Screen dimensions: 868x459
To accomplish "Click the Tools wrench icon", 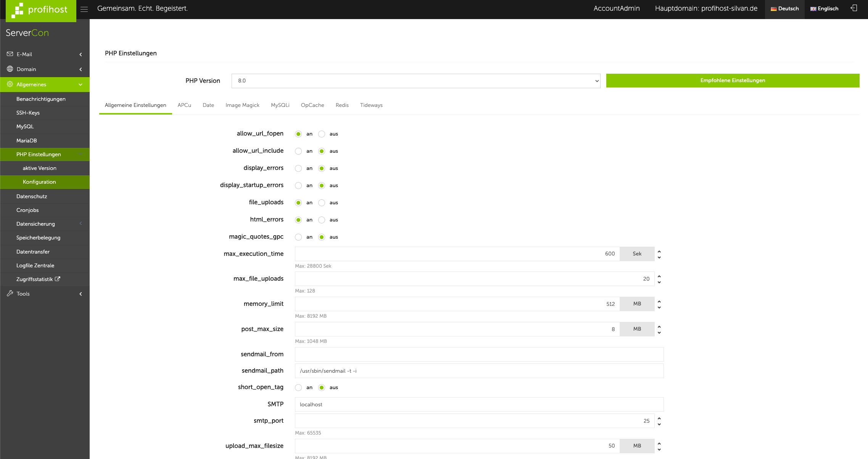I will [10, 294].
